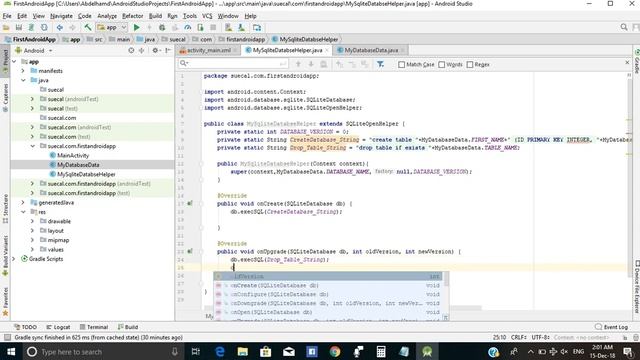Hide the Project panel with hide icon
Viewport: 640px width, 360px height.
coord(168,50)
